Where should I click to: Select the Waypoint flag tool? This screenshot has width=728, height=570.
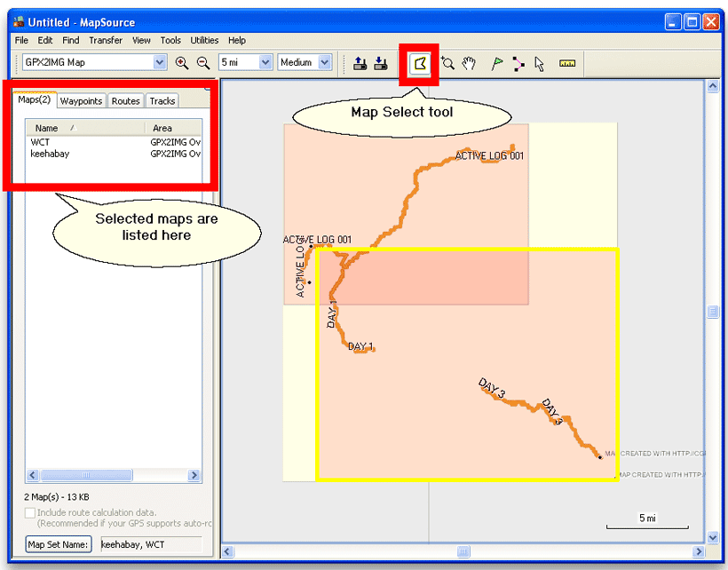497,63
